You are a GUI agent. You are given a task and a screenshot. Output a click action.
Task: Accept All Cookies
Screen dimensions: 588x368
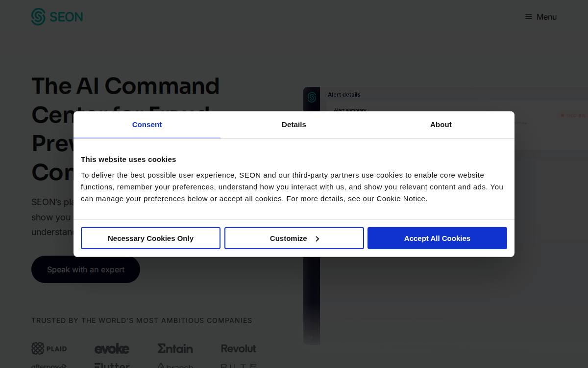[x=437, y=238]
